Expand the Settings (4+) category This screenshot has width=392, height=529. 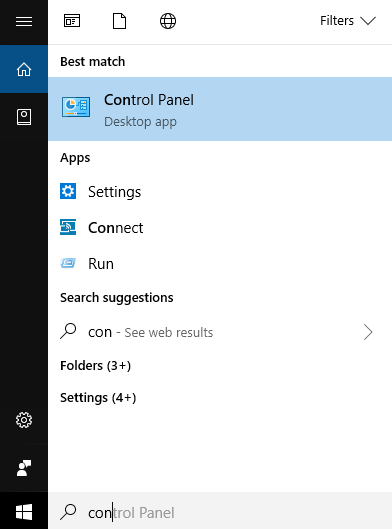98,398
